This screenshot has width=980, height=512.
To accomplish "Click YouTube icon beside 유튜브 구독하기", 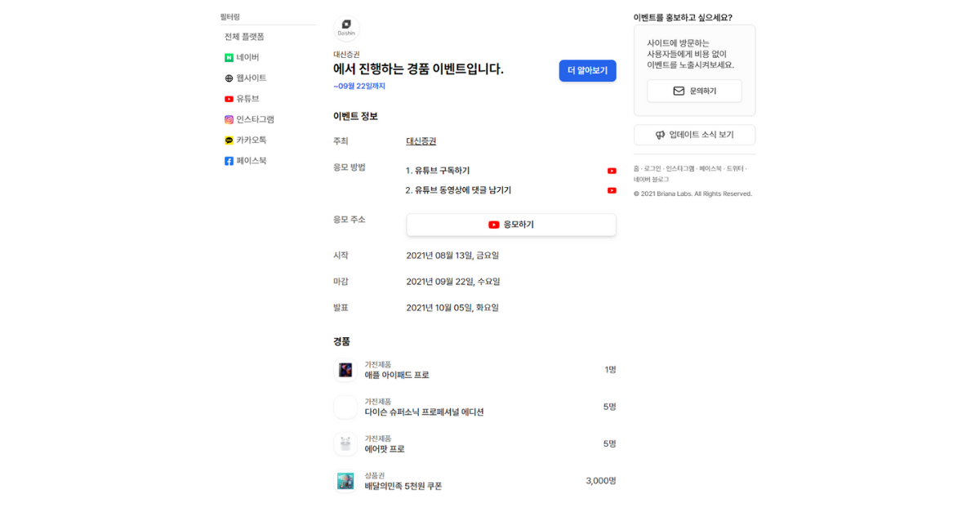I will [x=612, y=171].
